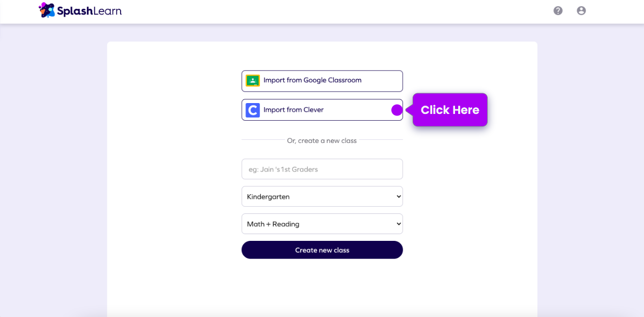Click the SplashLearn mascot logo icon
This screenshot has width=644, height=317.
point(47,10)
